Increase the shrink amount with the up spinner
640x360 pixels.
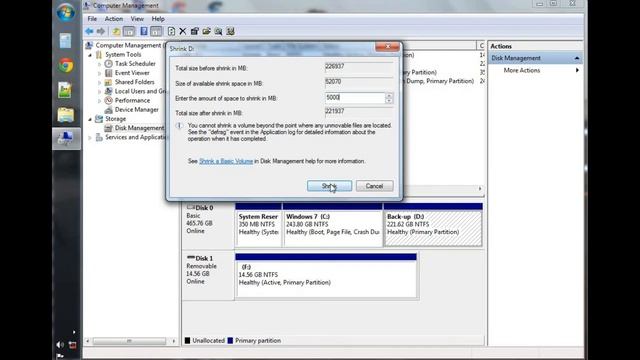coord(389,96)
